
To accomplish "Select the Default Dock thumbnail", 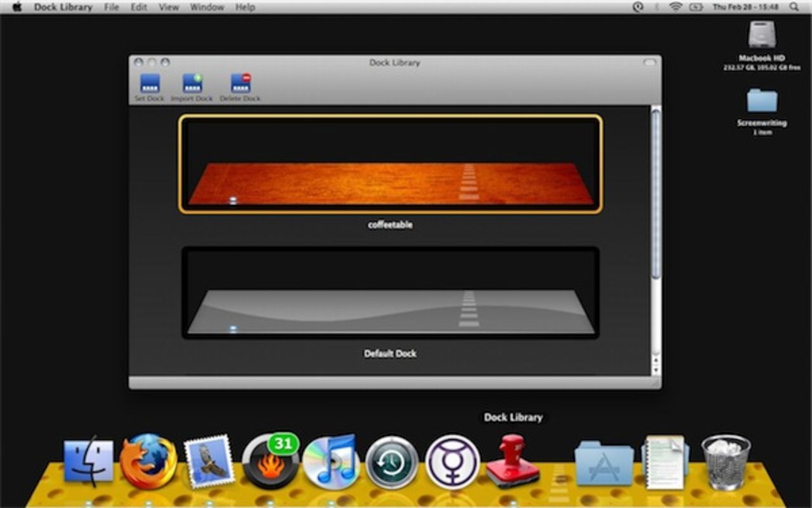I will [390, 293].
